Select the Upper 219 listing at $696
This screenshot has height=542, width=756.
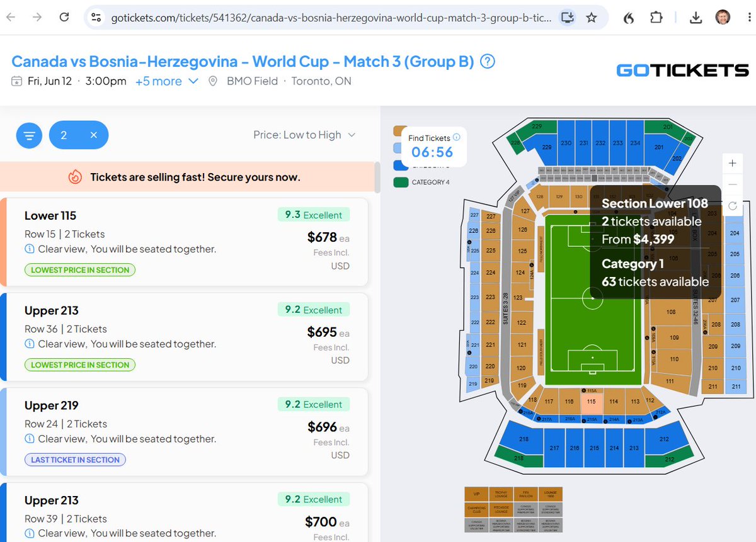(x=184, y=432)
